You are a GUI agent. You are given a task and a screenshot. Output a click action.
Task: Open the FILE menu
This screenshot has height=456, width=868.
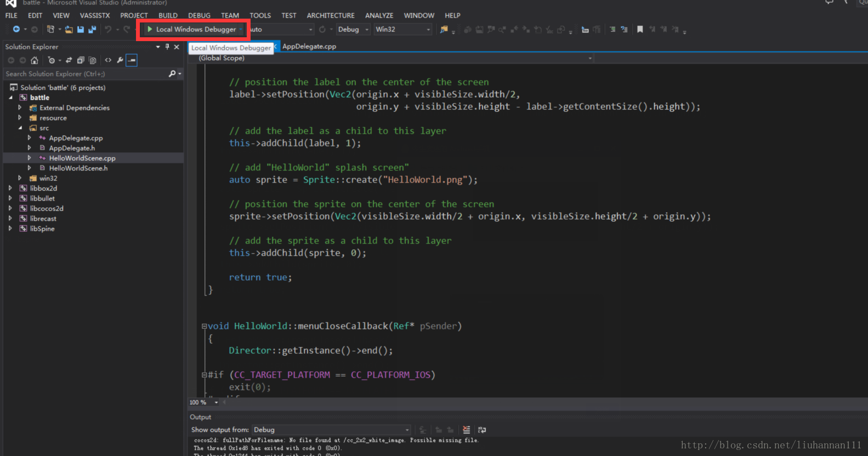(12, 15)
